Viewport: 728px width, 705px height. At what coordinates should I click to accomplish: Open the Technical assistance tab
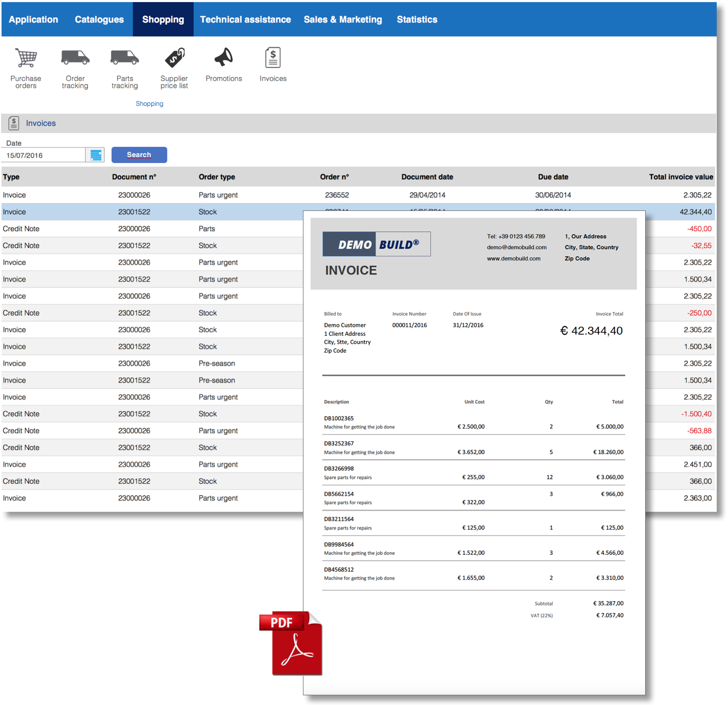tap(245, 19)
